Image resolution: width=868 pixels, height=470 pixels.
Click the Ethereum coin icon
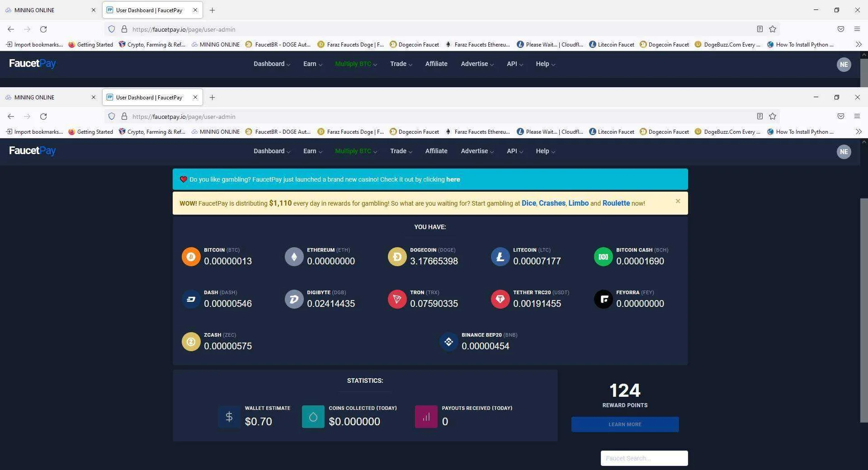pyautogui.click(x=294, y=257)
